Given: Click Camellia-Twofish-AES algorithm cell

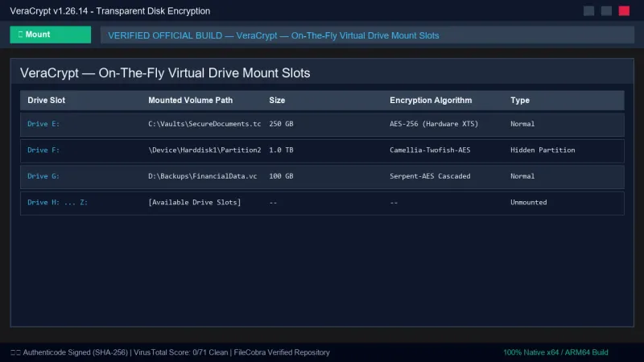Looking at the screenshot, I should tap(430, 150).
